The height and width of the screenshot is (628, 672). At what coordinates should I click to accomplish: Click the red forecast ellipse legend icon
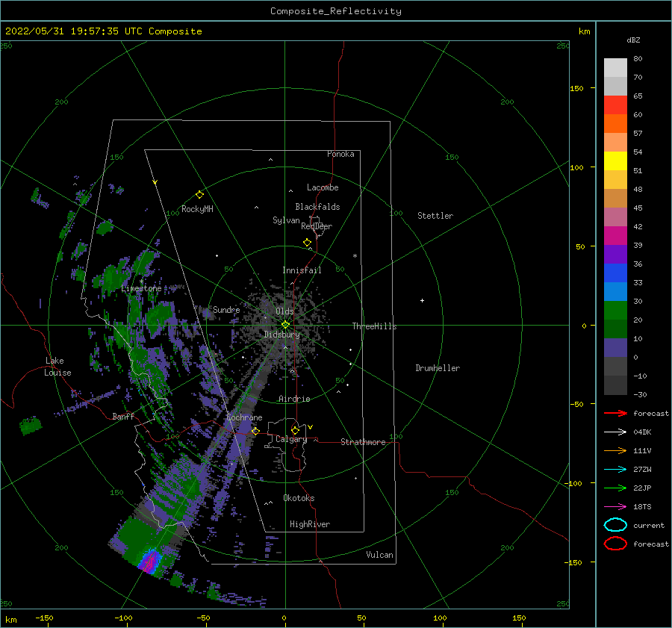coord(615,544)
